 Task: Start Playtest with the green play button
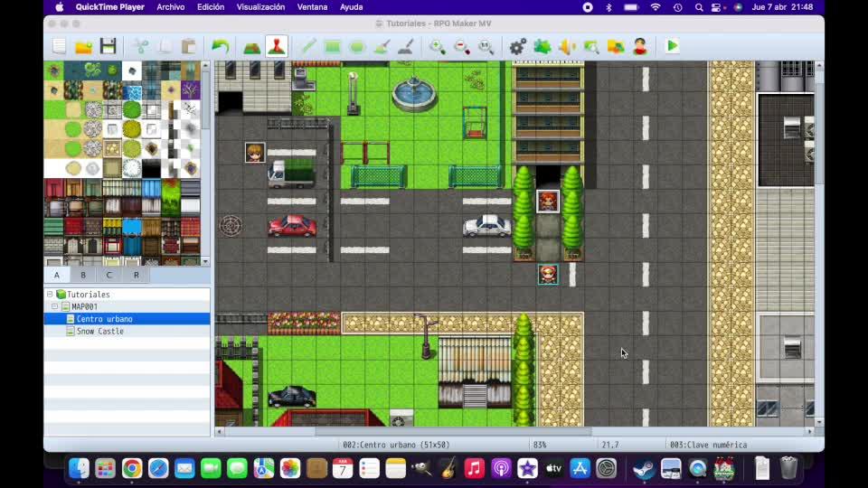[x=672, y=46]
